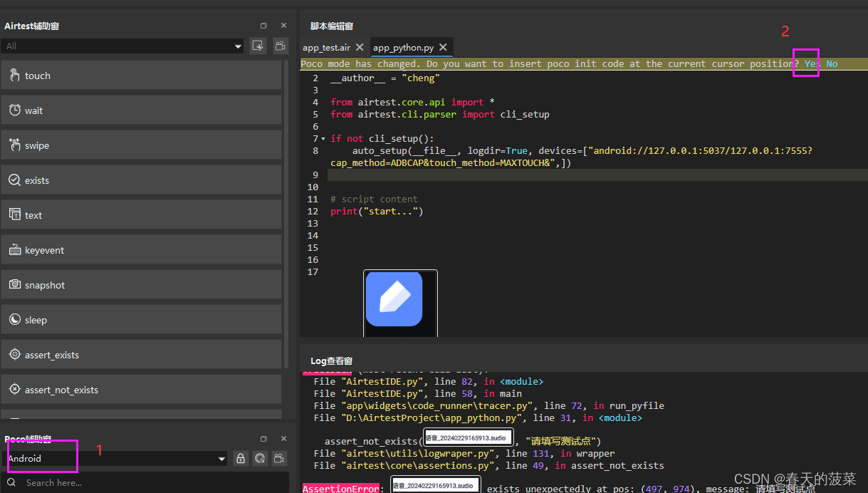Insert a text command
Image resolution: width=868 pixels, height=493 pixels.
pyautogui.click(x=141, y=215)
